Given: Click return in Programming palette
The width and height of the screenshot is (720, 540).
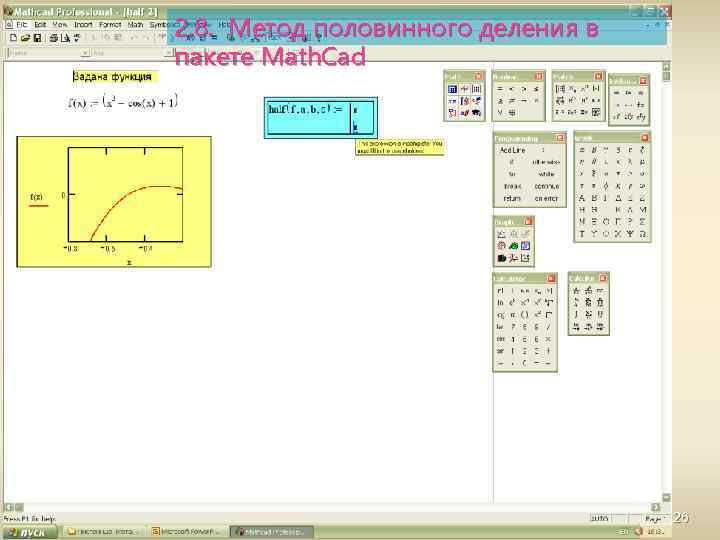Looking at the screenshot, I should pos(512,198).
